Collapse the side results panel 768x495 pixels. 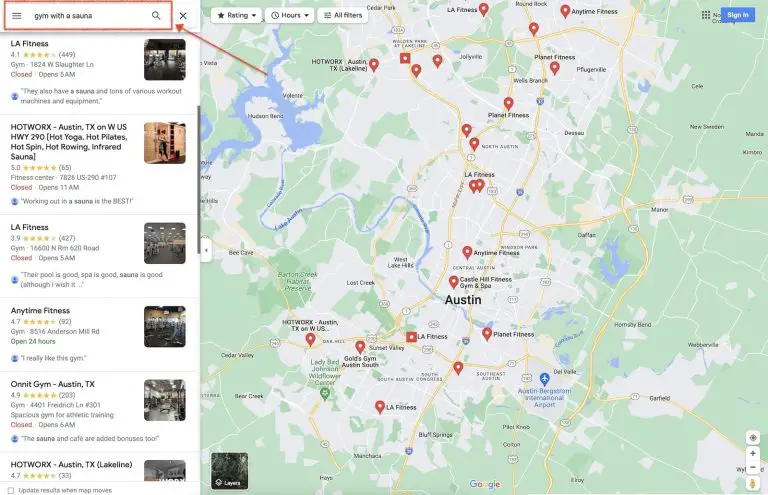205,250
